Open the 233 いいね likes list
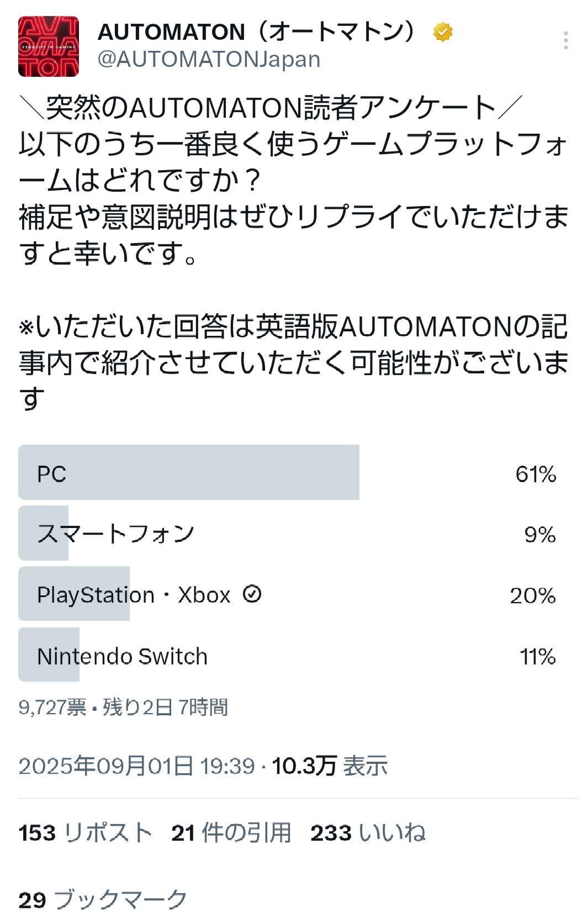 pos(368,833)
